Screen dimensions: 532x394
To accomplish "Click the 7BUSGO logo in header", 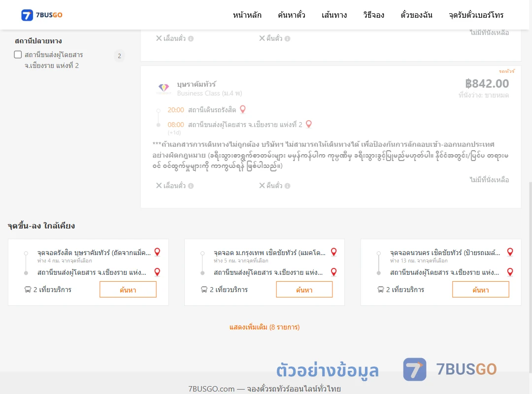I will click(x=42, y=15).
